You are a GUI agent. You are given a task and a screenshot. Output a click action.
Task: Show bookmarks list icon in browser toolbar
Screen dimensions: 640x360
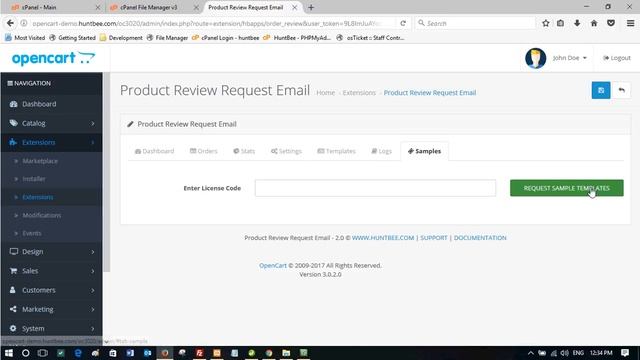point(560,23)
